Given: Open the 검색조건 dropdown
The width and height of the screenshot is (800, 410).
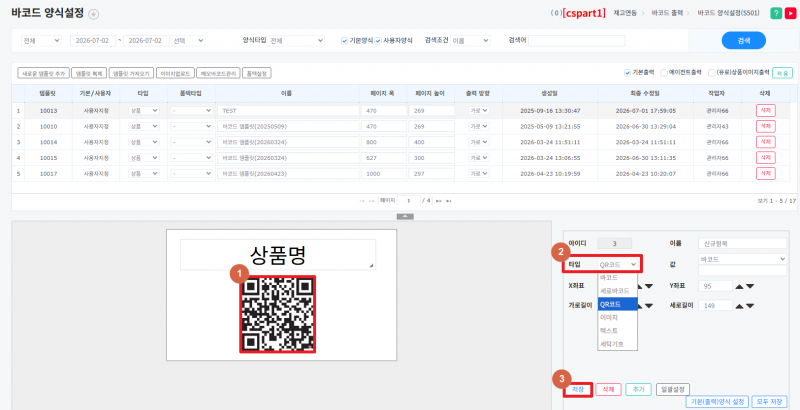Looking at the screenshot, I should (x=470, y=41).
